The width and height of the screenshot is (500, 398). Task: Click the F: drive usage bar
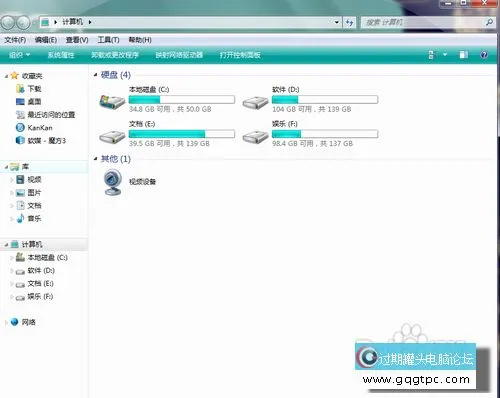(325, 134)
